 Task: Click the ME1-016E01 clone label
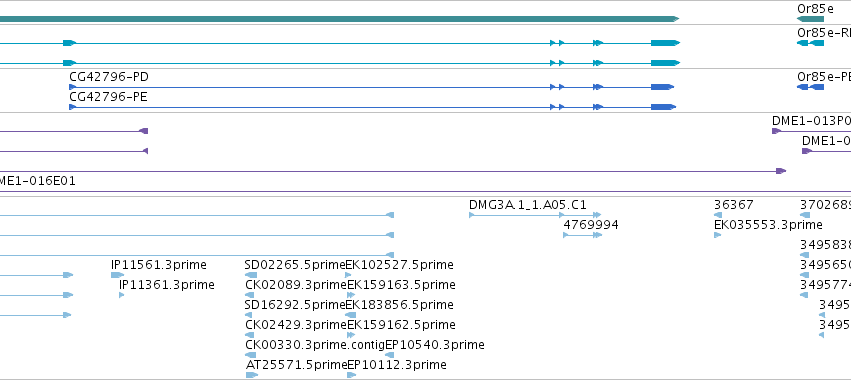point(37,181)
